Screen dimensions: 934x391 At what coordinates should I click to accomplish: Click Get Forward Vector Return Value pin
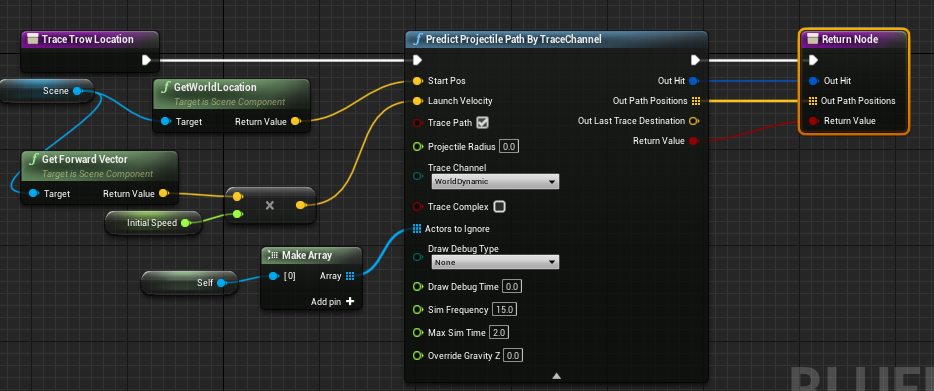click(163, 194)
